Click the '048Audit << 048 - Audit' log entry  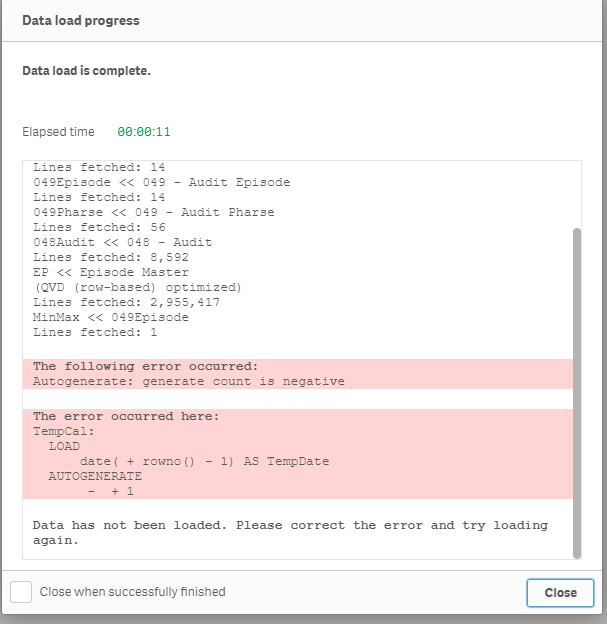tap(122, 242)
